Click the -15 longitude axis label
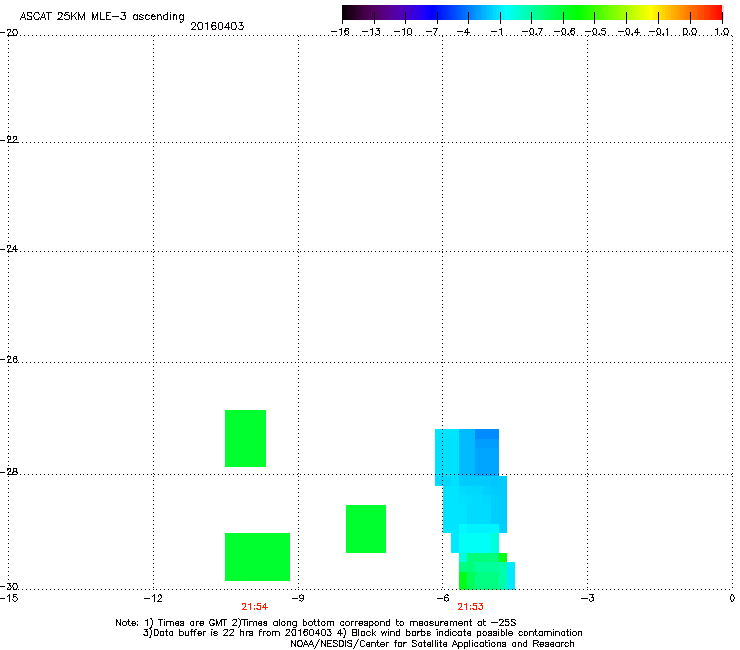Image resolution: width=740 pixels, height=650 pixels. 9,599
